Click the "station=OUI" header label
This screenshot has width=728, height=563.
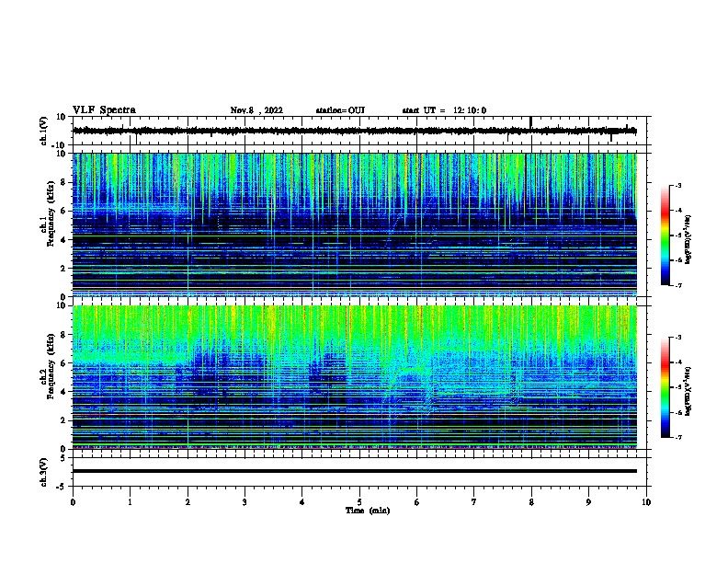(340, 110)
